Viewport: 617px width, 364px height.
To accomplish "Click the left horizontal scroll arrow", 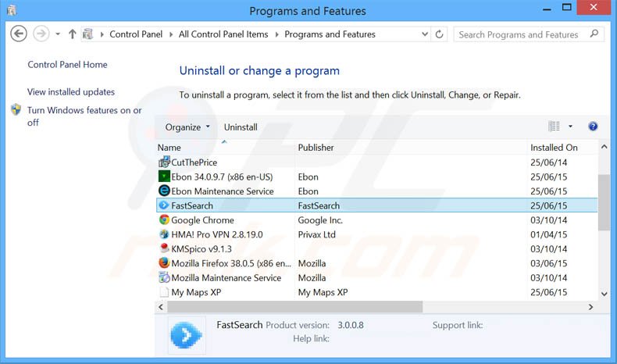I will pyautogui.click(x=161, y=307).
